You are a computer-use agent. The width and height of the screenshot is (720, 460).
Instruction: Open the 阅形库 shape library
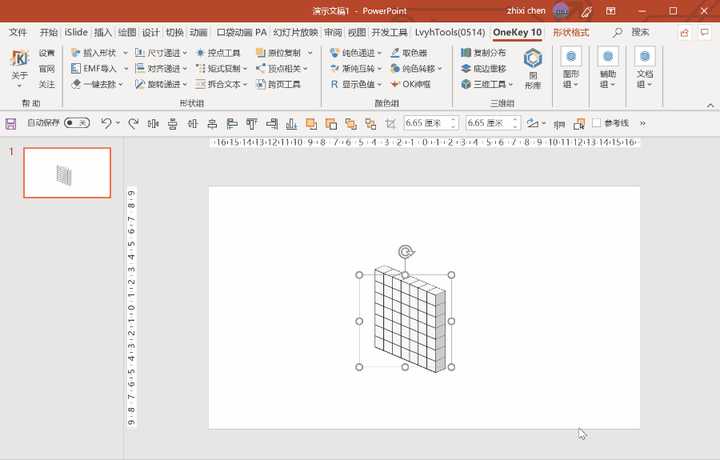[x=533, y=69]
